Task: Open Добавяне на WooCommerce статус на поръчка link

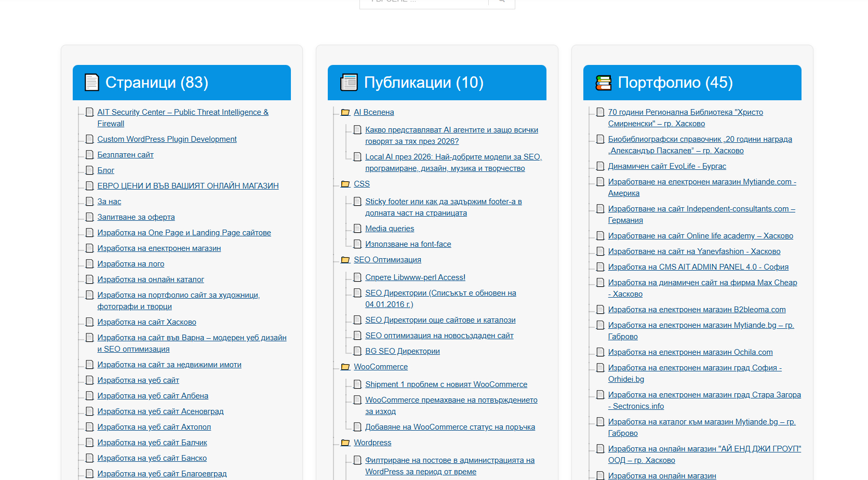Action: pos(450,427)
